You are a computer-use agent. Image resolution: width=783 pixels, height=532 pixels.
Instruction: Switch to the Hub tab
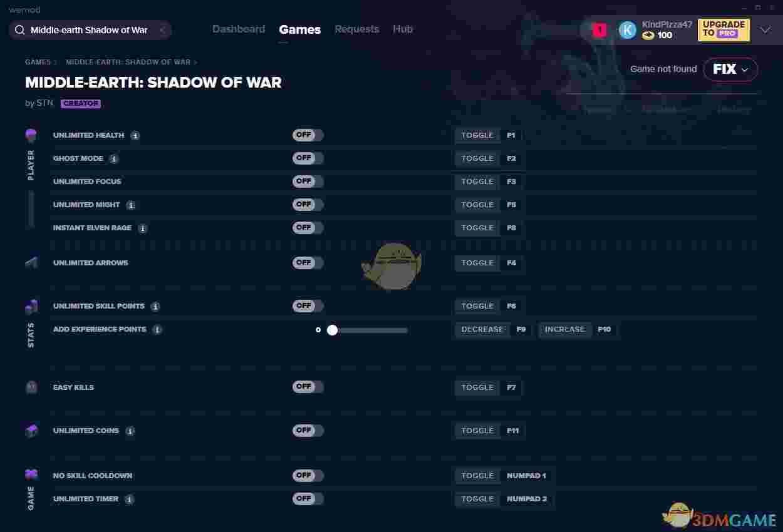(403, 29)
